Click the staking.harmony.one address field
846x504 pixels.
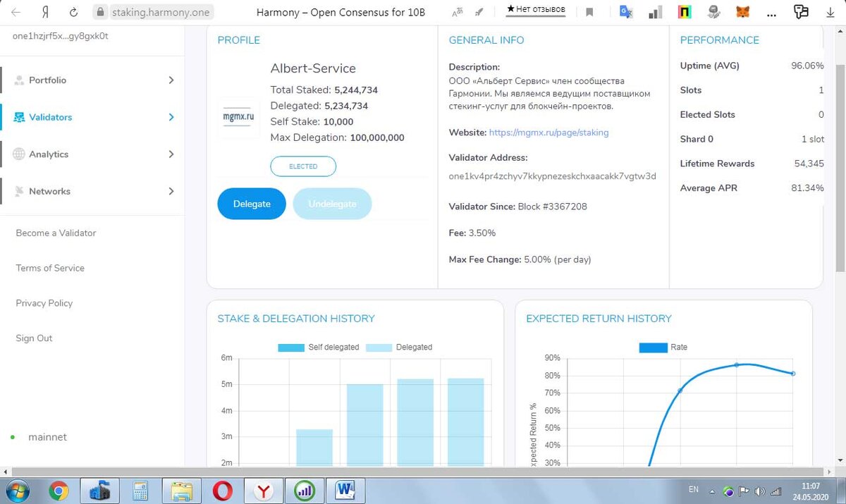[162, 13]
